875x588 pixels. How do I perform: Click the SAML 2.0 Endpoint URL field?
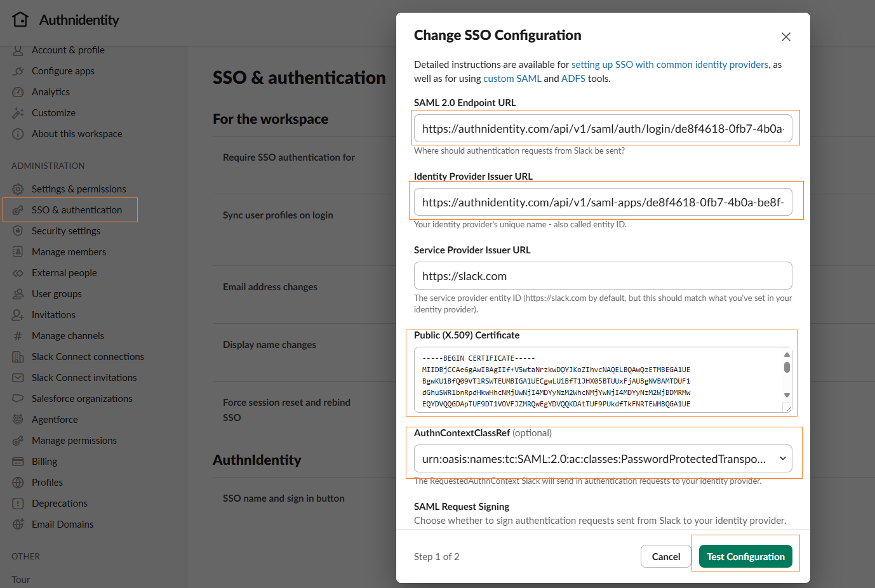603,128
